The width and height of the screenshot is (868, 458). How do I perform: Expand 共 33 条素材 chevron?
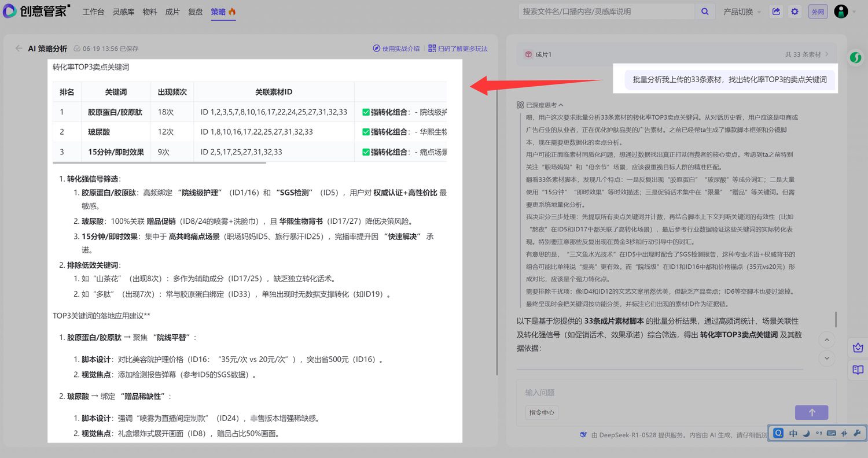(x=827, y=54)
